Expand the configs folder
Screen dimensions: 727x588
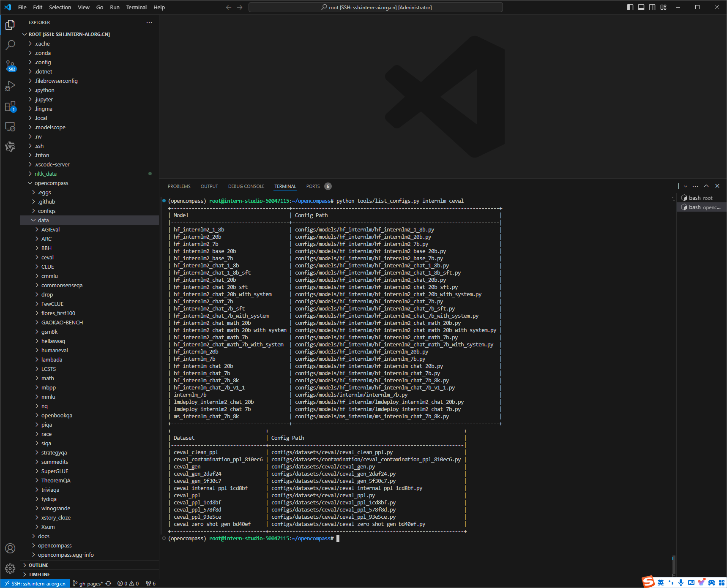tap(90, 211)
